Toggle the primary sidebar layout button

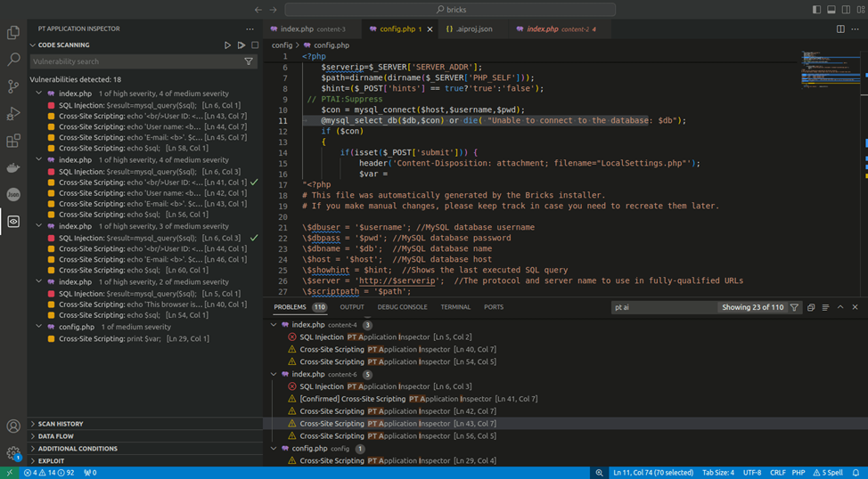818,10
